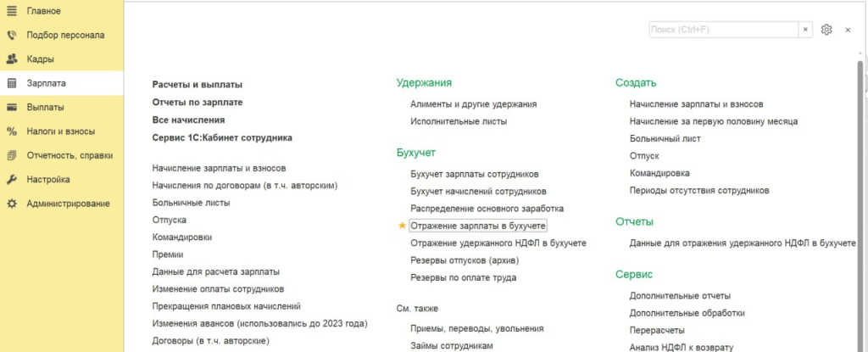Open Бухучет начислений сотрудников
The image size is (868, 352).
pos(478,191)
